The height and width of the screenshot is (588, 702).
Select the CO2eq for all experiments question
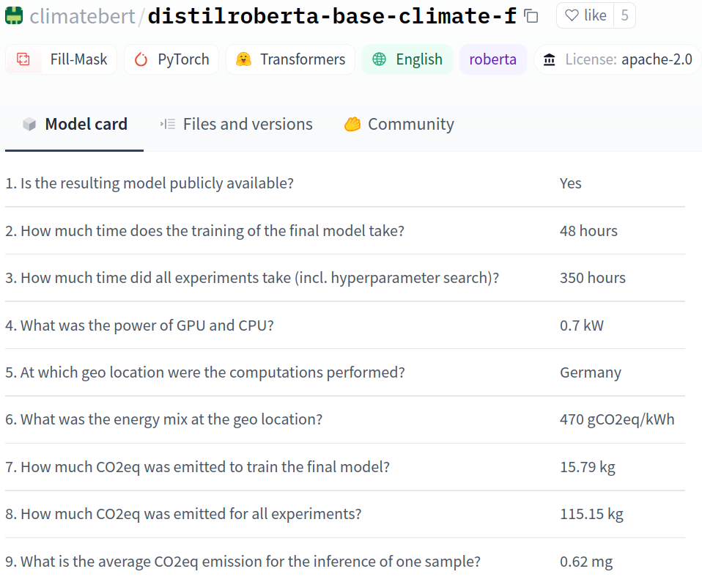[x=183, y=514]
